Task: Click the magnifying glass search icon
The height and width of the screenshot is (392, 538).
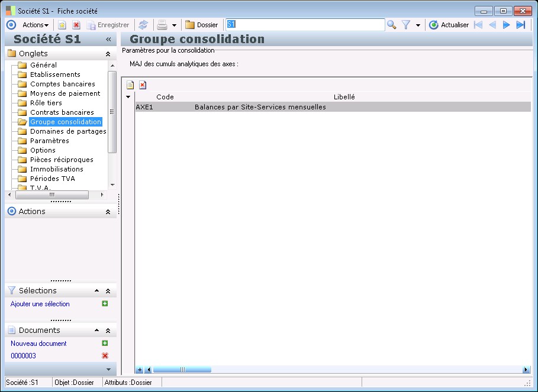Action: [391, 25]
